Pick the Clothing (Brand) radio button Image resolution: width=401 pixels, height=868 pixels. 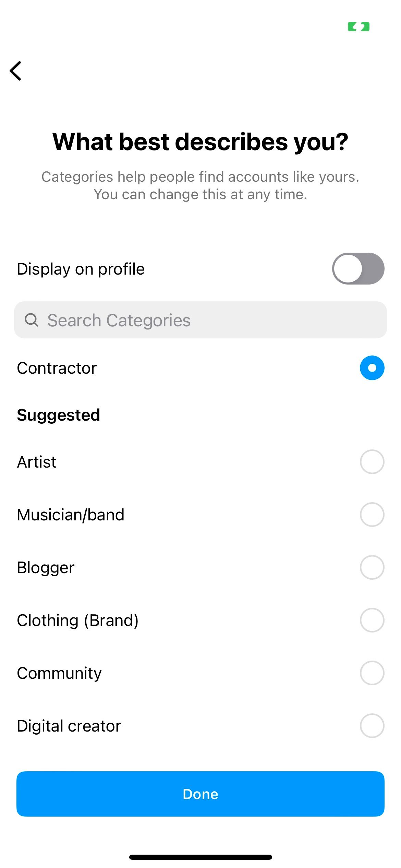click(372, 620)
